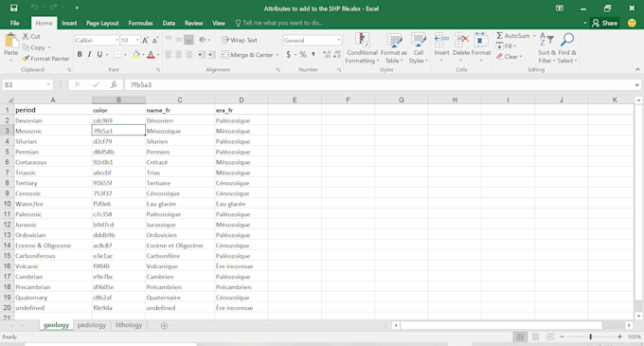Apply red font color A

coord(151,54)
